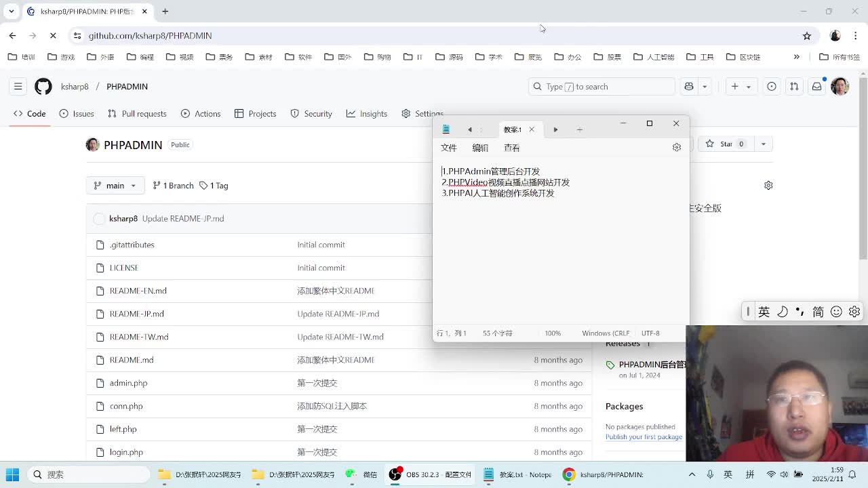Open the user profile avatar menu
Screen dimensions: 868x488
click(x=840, y=86)
